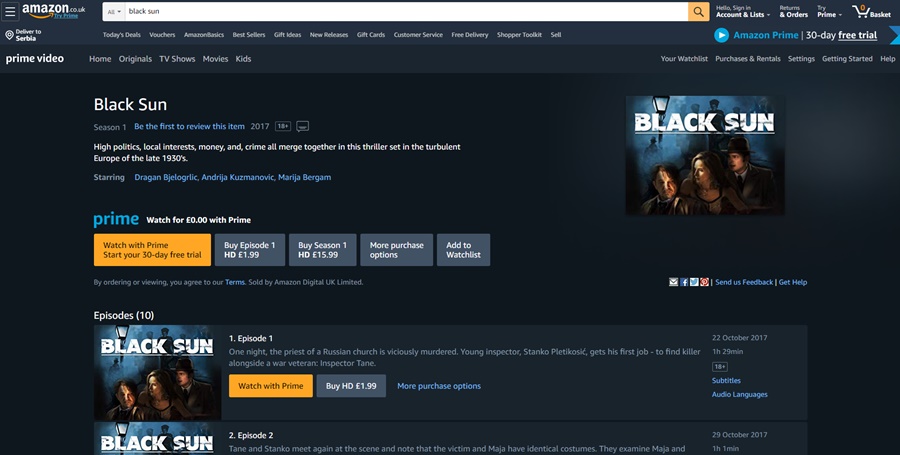Click the subtitles icon beside the 18+ rating
Image resolution: width=900 pixels, height=455 pixels.
point(303,127)
